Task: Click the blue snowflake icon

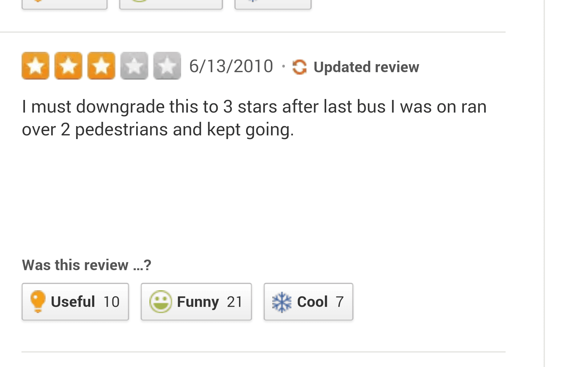Action: tap(282, 302)
